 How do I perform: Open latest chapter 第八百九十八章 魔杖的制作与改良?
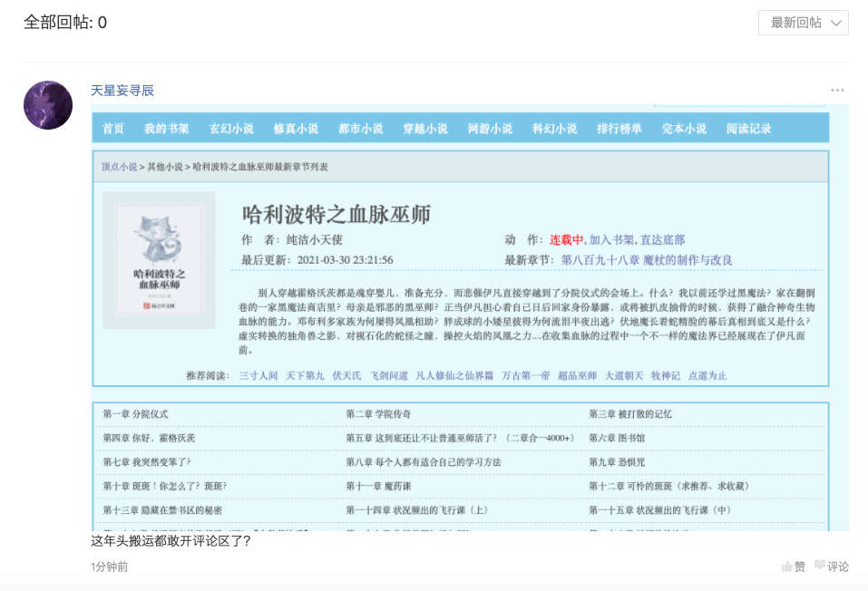(x=647, y=259)
